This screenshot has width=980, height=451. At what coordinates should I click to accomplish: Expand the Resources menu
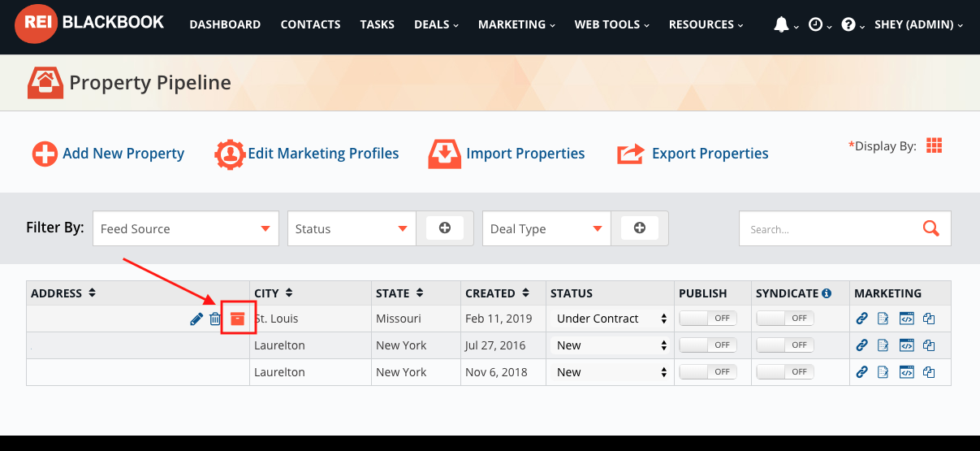(706, 24)
